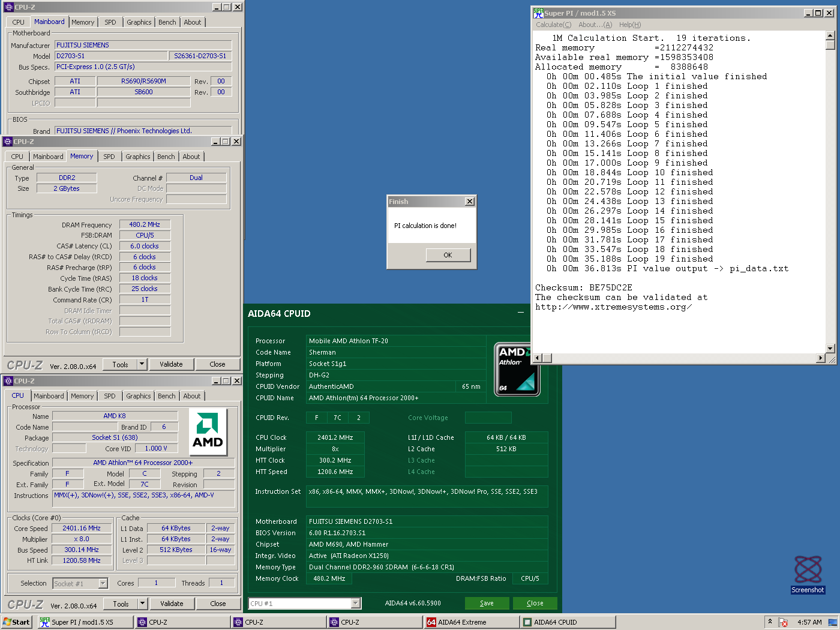
Task: Minimize the AIDA64 CPUID panel
Action: click(x=520, y=313)
